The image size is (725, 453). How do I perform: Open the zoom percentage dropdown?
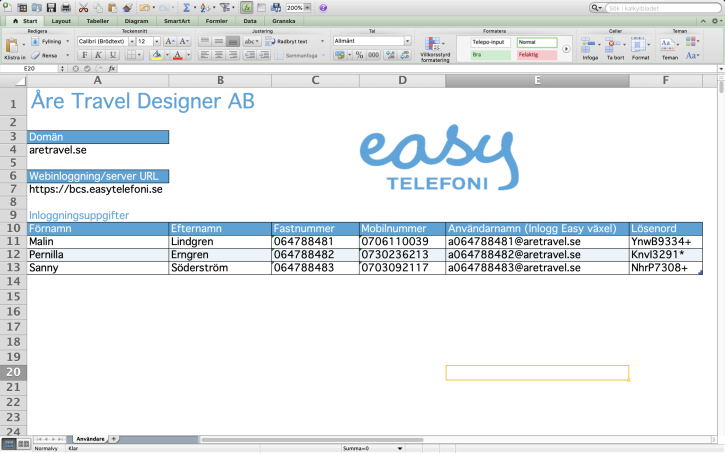[307, 8]
